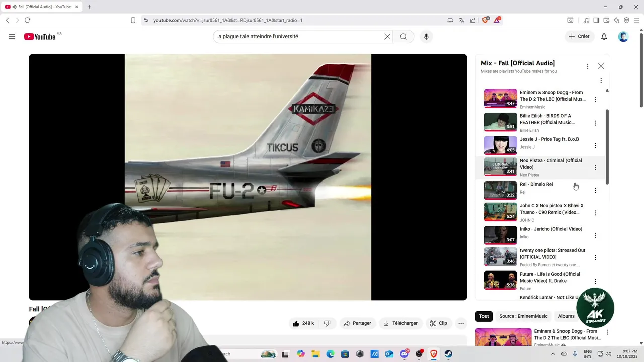Open the account avatar menu

coord(623,36)
